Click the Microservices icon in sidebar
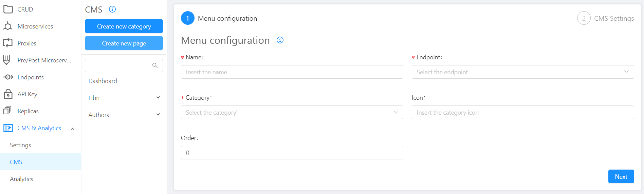This screenshot has height=194, width=644. [x=8, y=26]
